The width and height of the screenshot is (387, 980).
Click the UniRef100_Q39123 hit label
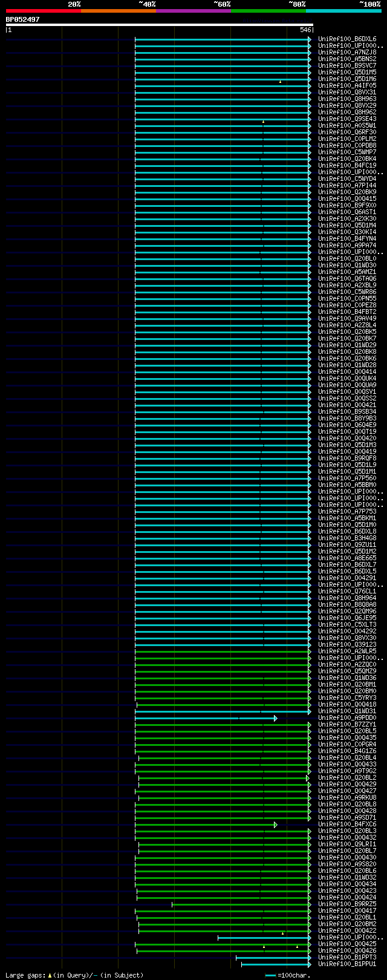(x=347, y=645)
